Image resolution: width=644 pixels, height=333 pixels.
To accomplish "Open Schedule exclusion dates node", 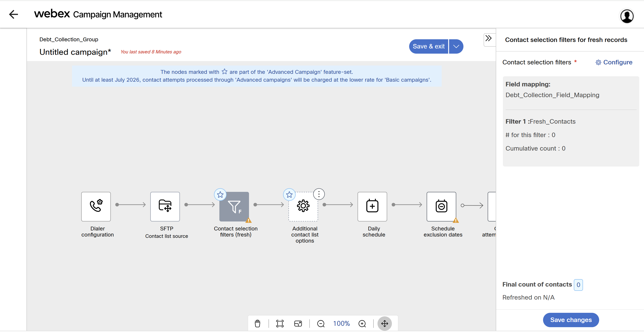I will tap(441, 206).
